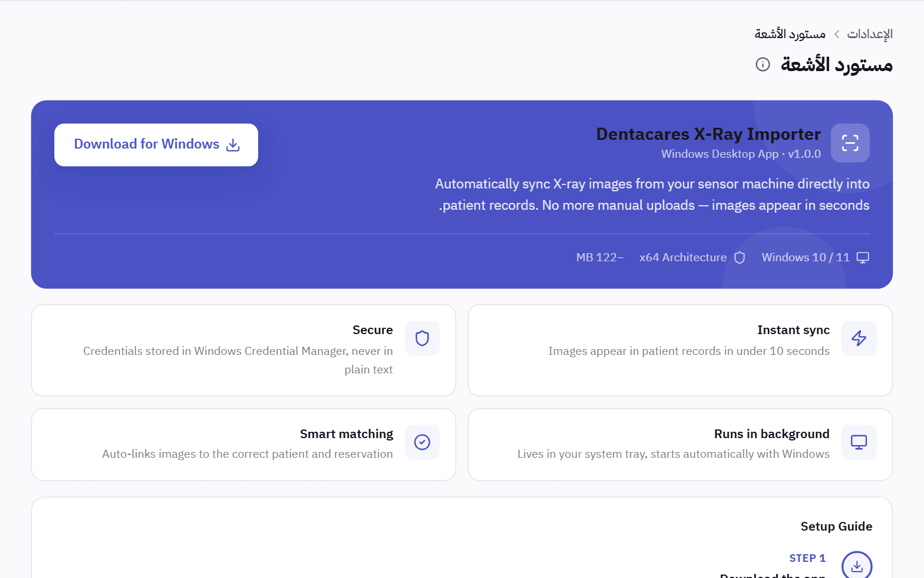Click the breadcrumb chevron separator
The height and width of the screenshot is (578, 924).
836,35
